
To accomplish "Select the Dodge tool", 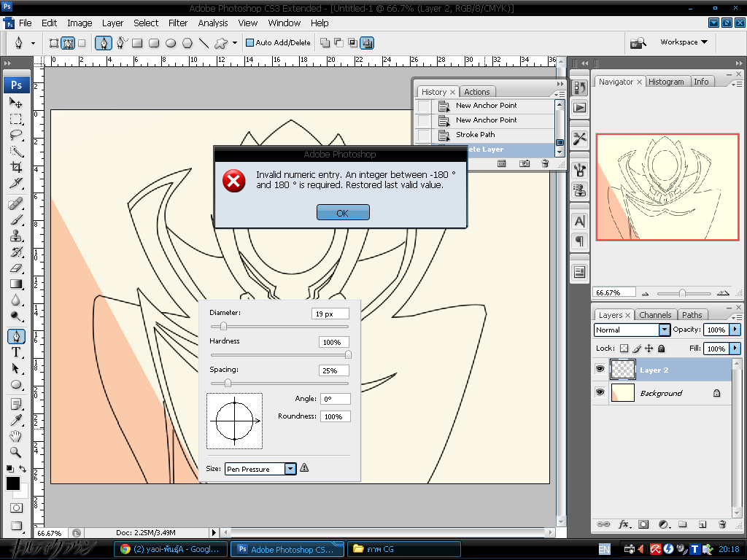I will (x=16, y=316).
